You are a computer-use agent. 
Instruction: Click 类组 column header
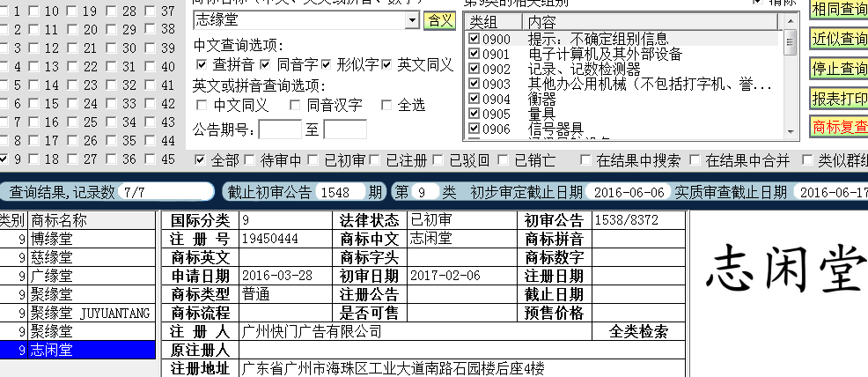tap(494, 22)
